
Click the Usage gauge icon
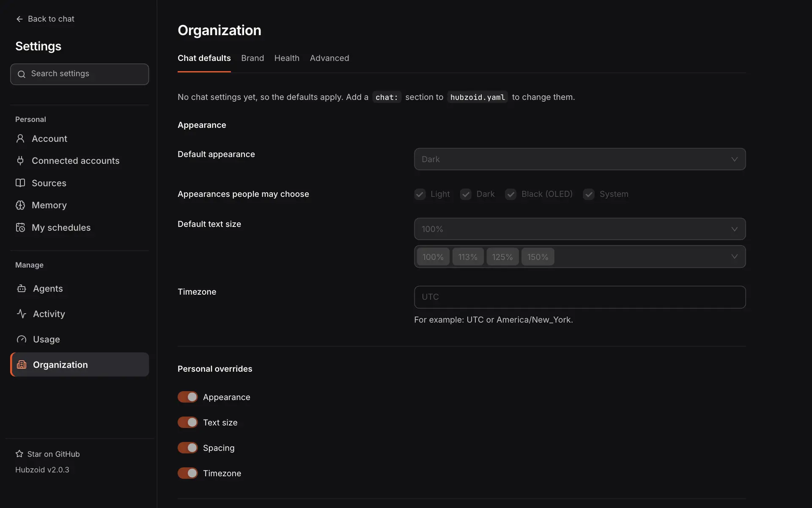[x=22, y=339]
